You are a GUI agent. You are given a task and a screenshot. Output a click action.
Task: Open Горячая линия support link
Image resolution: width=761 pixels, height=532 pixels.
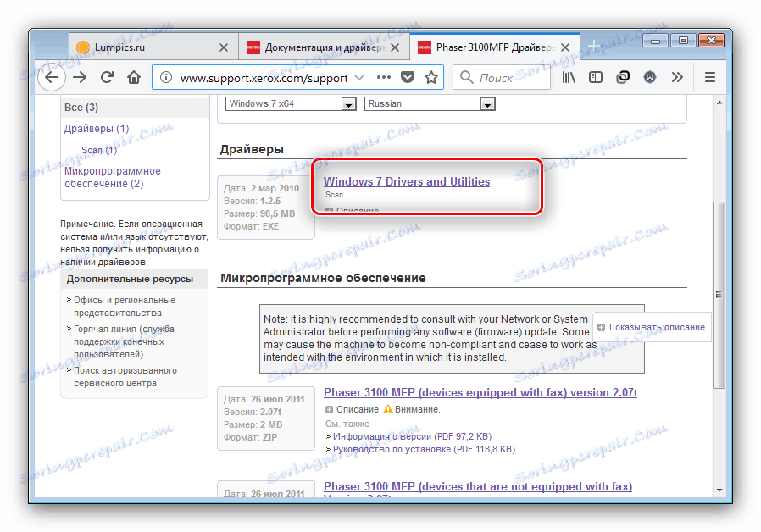pyautogui.click(x=124, y=341)
